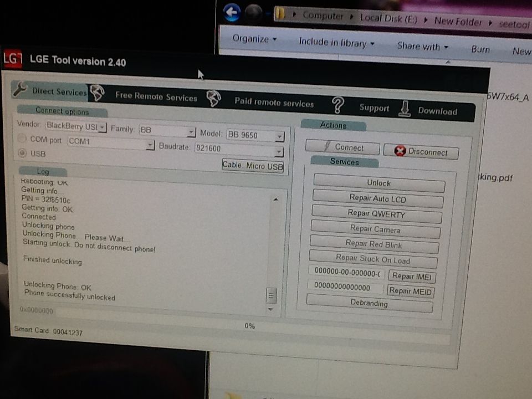Click Burn in Explorer toolbar
Screen dimensions: 532x399
pyautogui.click(x=480, y=49)
